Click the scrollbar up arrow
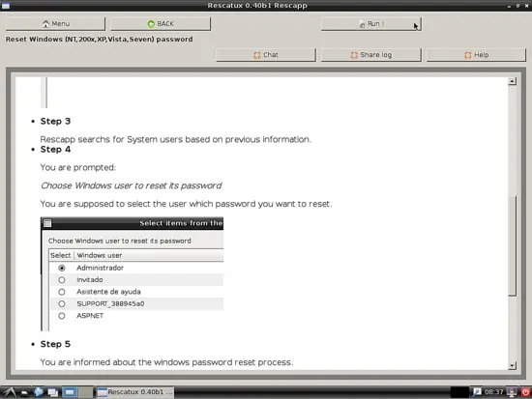Image resolution: width=532 pixels, height=399 pixels. (x=512, y=81)
